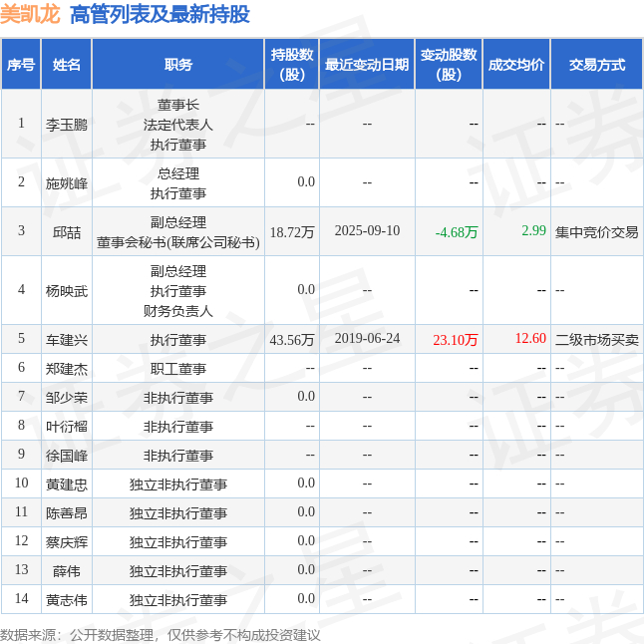Select the name 蔡庆辉
The image size is (644, 644).
tap(67, 542)
